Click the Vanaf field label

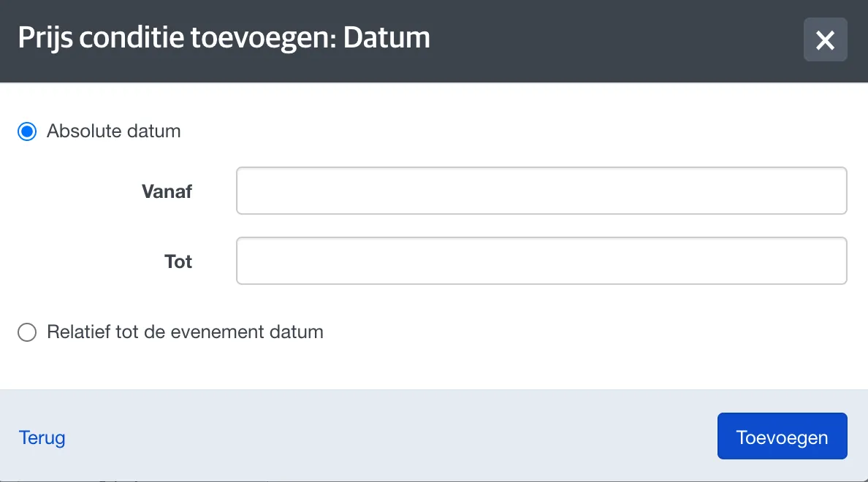pyautogui.click(x=167, y=191)
